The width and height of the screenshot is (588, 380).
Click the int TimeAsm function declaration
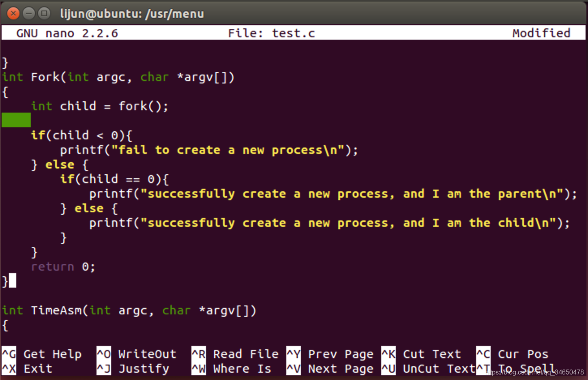129,311
